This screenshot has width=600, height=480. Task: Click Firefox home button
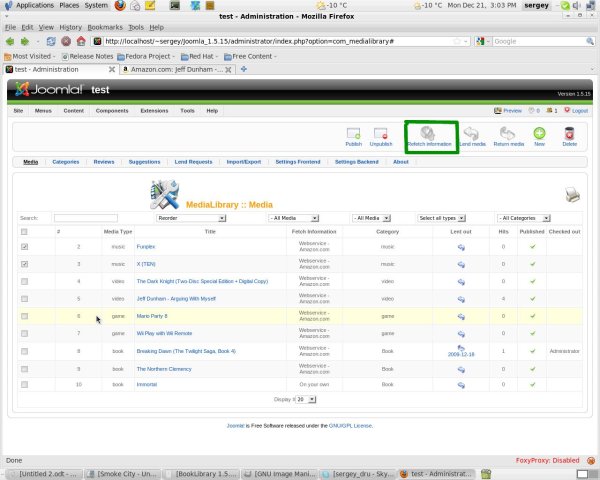pyautogui.click(x=81, y=41)
